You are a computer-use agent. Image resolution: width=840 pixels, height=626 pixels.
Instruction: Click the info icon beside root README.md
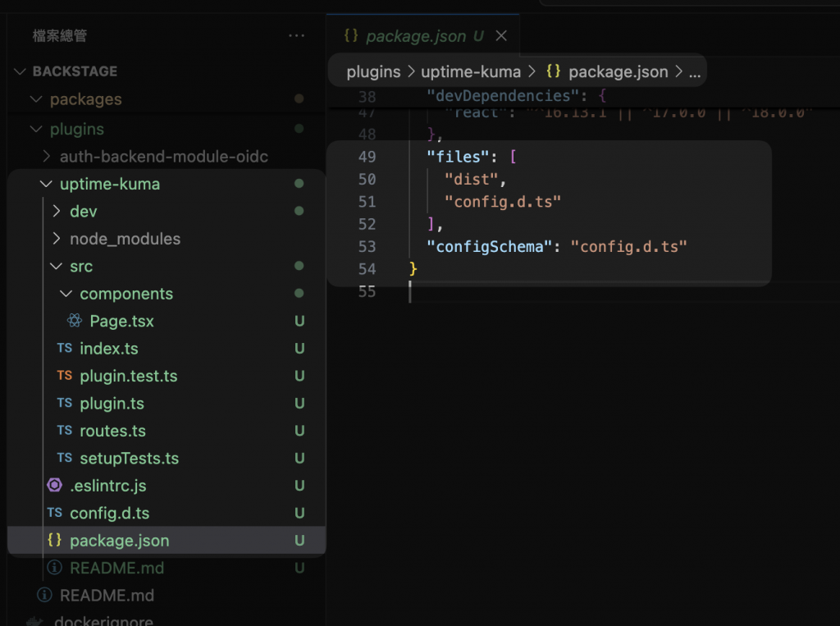[44, 596]
